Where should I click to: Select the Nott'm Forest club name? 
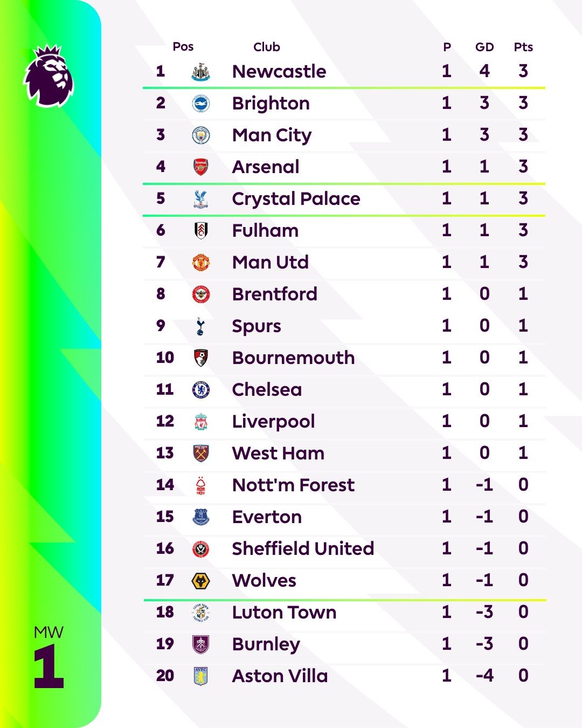point(293,485)
